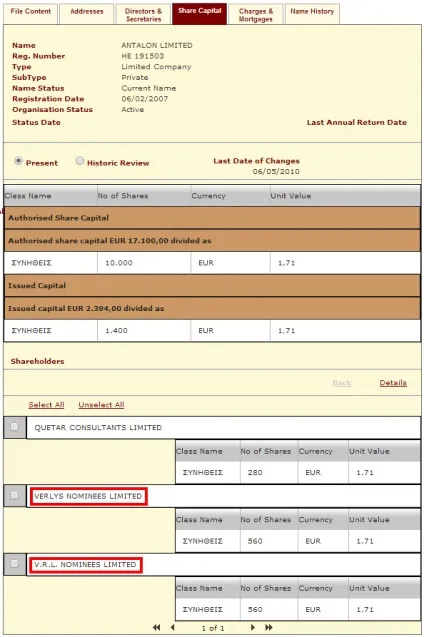Image resolution: width=424 pixels, height=637 pixels.
Task: Open Charges & Mortgages tab
Action: 256,14
